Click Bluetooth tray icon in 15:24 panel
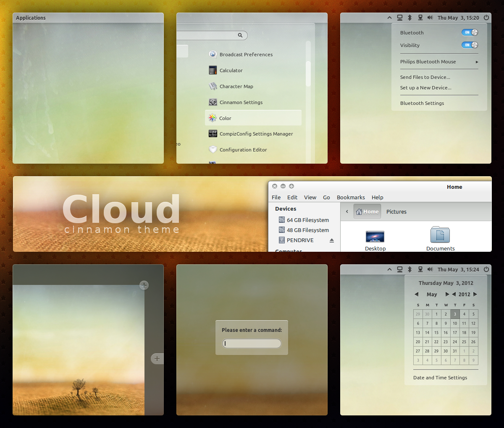The width and height of the screenshot is (504, 428). 409,269
